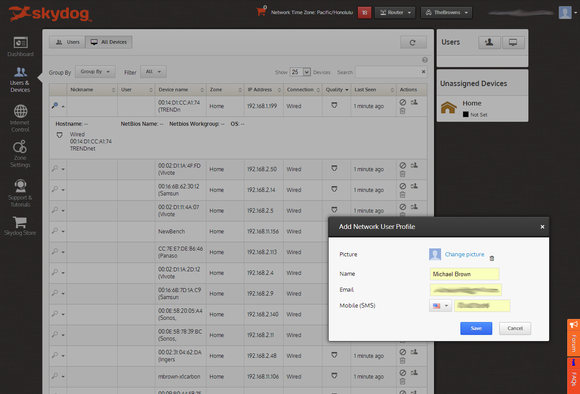Image resolution: width=580 pixels, height=394 pixels.
Task: Assign user to device 192.168.2.14
Action: pos(414,186)
